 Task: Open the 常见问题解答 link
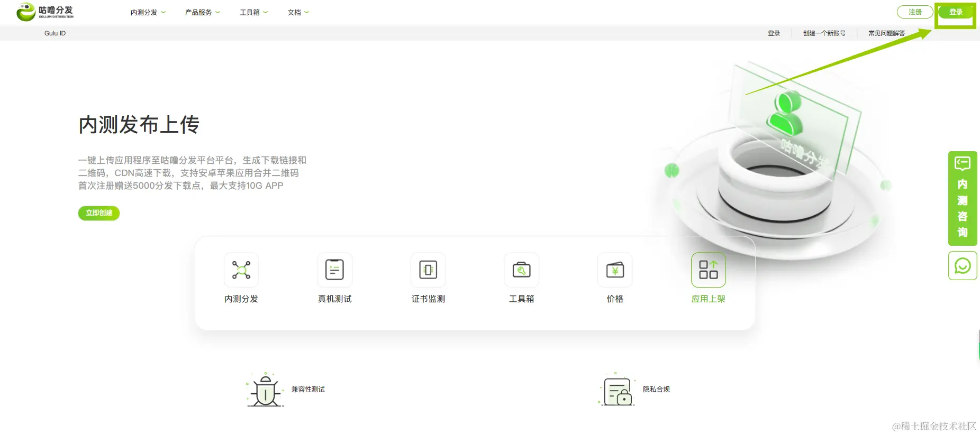(x=886, y=33)
